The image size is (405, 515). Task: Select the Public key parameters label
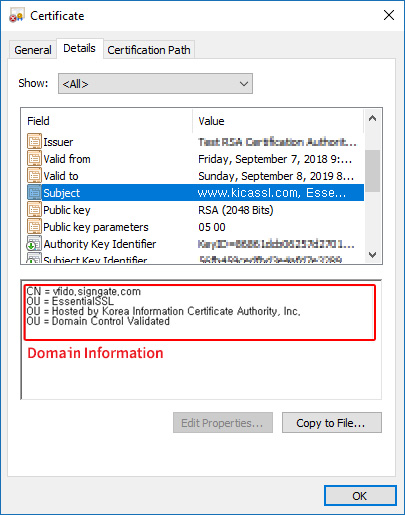(96, 227)
